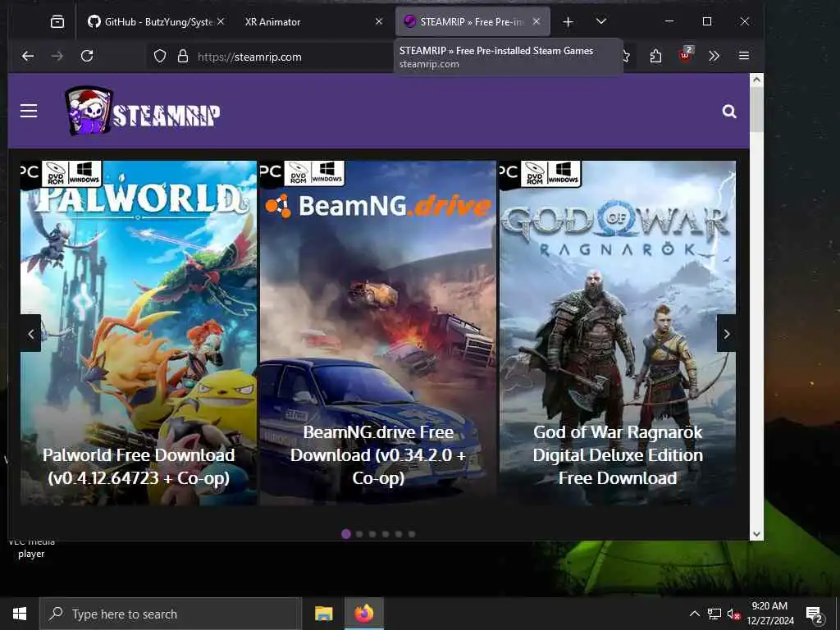Click the page scrollbar up arrow
This screenshot has height=630, width=840.
756,80
